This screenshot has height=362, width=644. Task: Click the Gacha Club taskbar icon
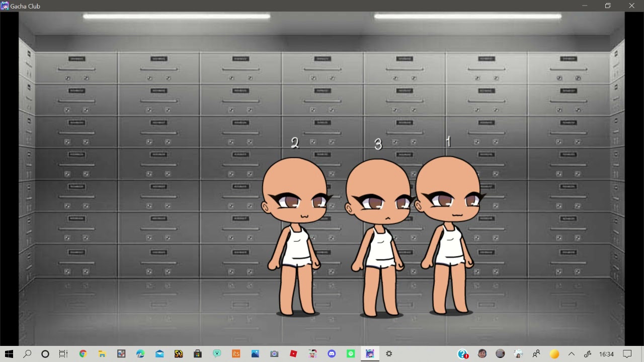coord(370,354)
